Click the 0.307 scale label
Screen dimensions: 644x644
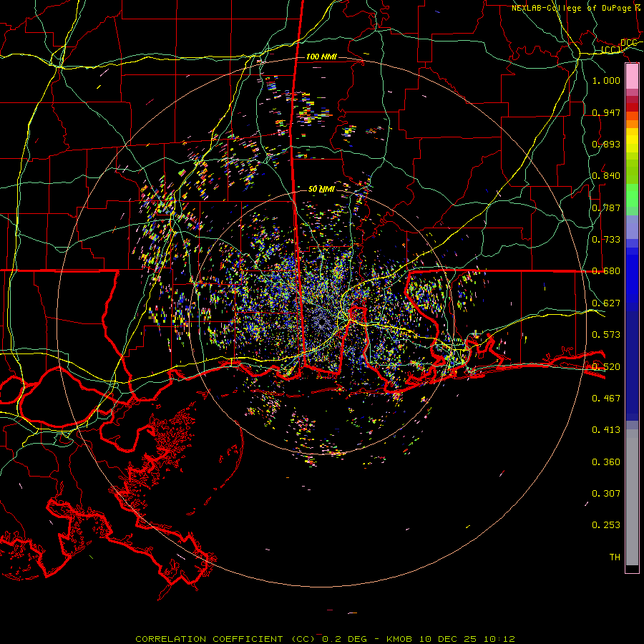[x=606, y=494]
